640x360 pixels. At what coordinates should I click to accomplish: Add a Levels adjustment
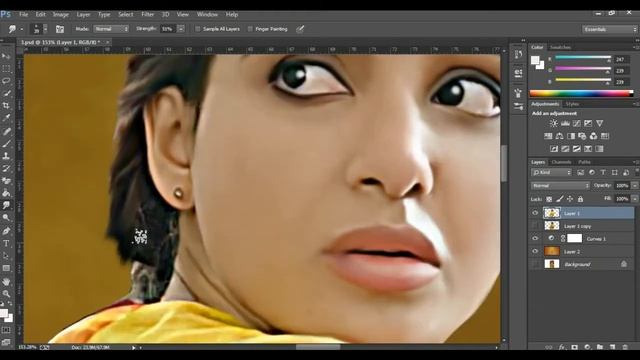(565, 123)
